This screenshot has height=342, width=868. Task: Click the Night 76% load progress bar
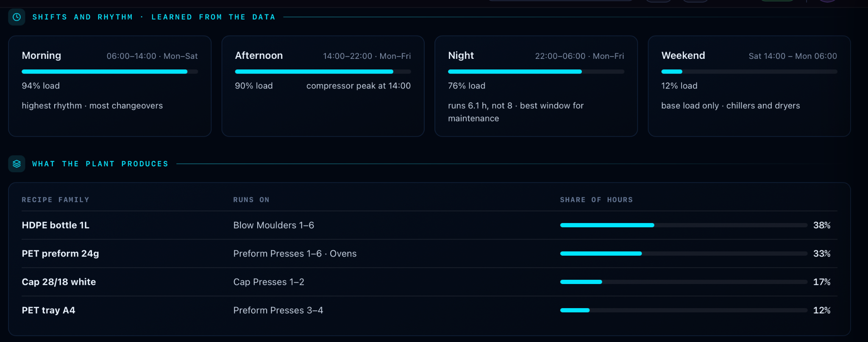(x=536, y=72)
